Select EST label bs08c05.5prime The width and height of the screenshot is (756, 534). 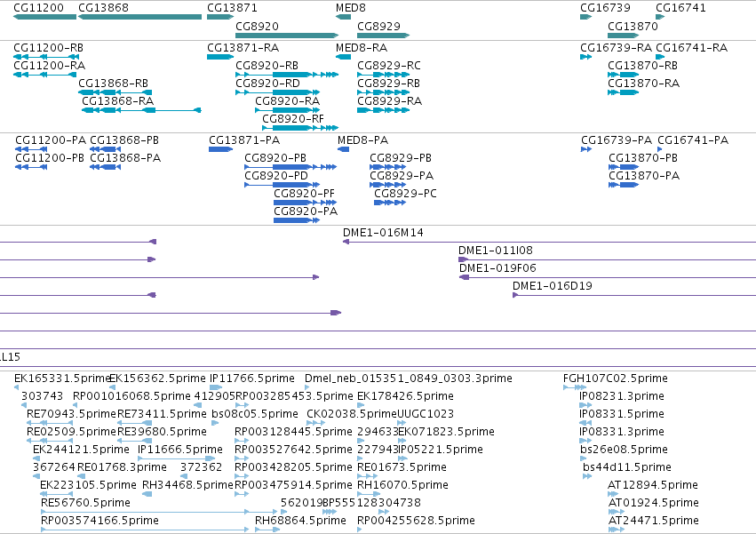click(255, 414)
